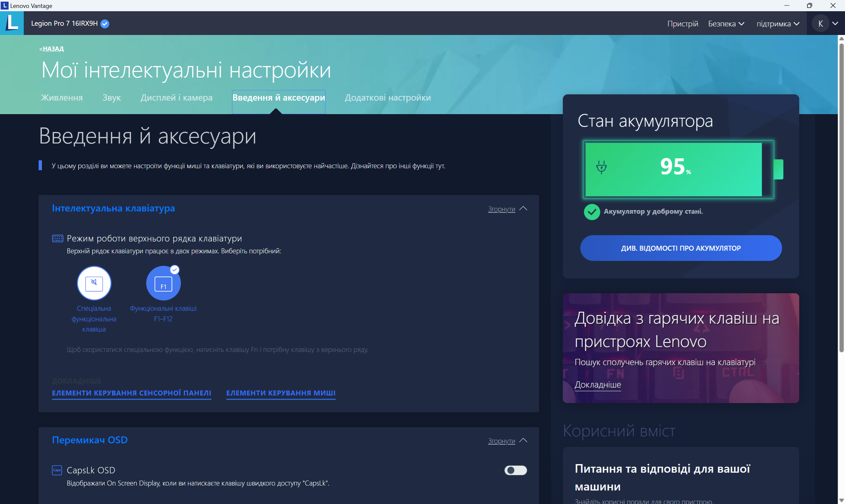Screen dimensions: 845x504
Task: Click the keyboard icon beside top row mode
Action: tap(57, 238)
